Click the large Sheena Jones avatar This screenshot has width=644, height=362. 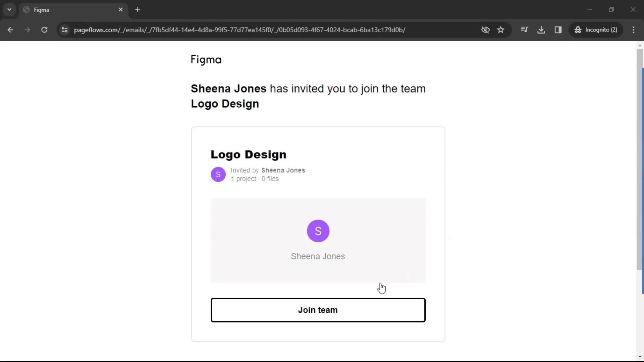318,231
